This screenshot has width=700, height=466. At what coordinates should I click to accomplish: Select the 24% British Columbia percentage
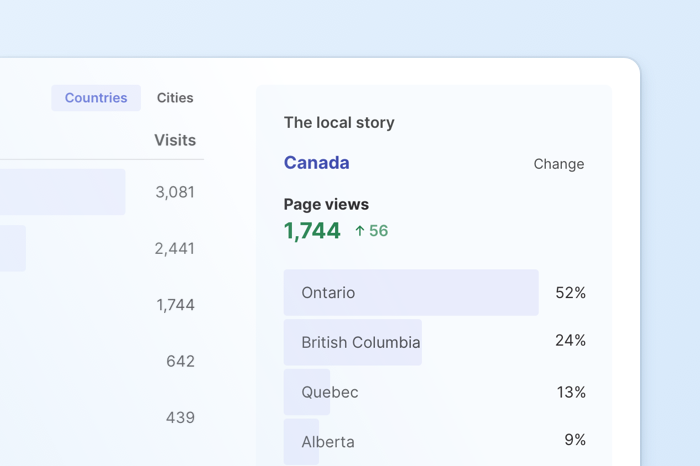click(x=571, y=341)
